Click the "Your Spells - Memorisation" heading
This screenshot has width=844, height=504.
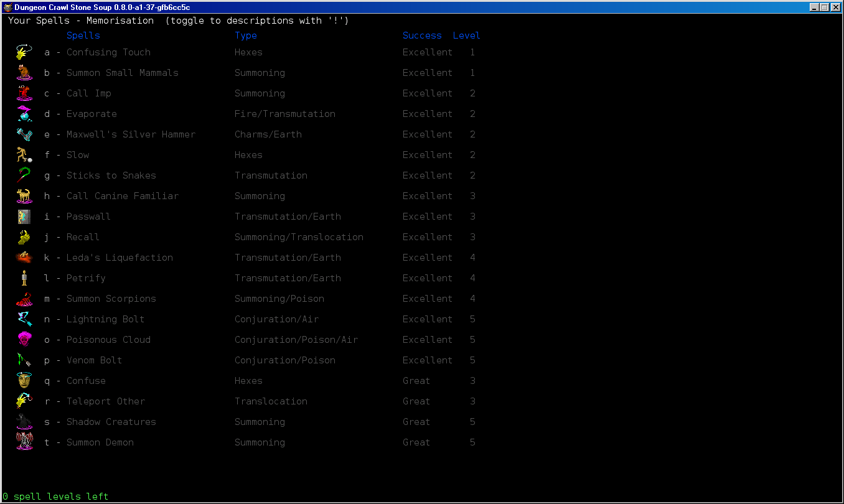[x=81, y=21]
